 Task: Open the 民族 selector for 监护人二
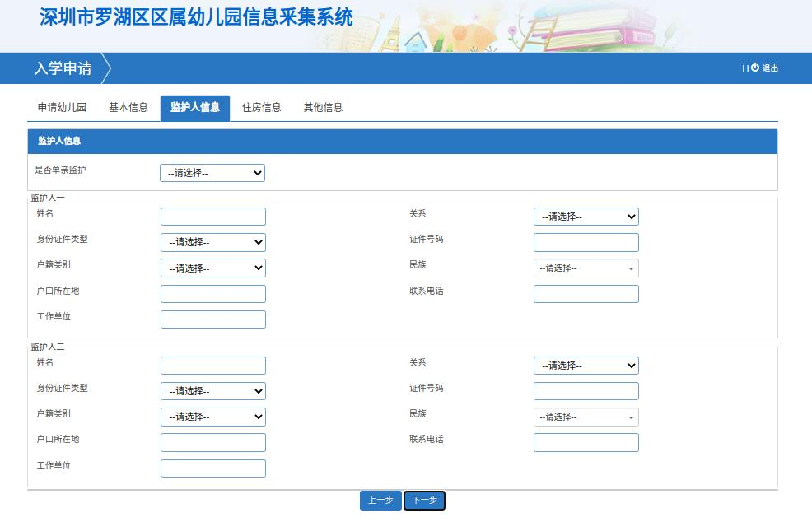pyautogui.click(x=586, y=417)
